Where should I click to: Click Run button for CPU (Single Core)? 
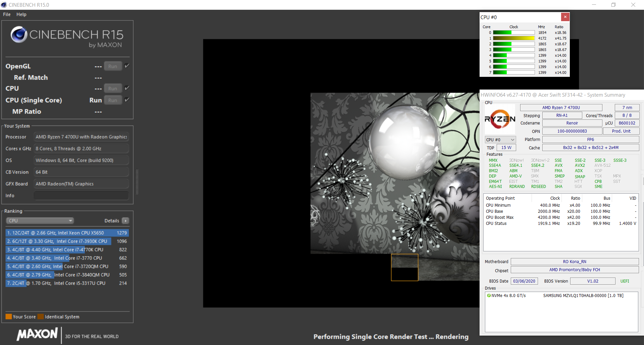coord(113,100)
